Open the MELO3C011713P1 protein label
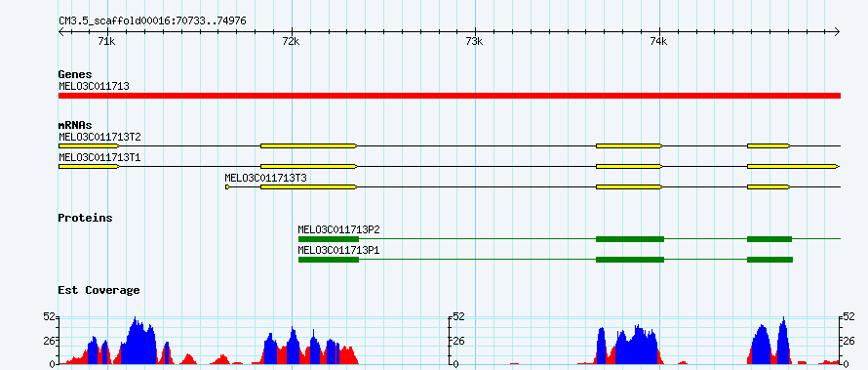This screenshot has height=370, width=868. click(338, 250)
